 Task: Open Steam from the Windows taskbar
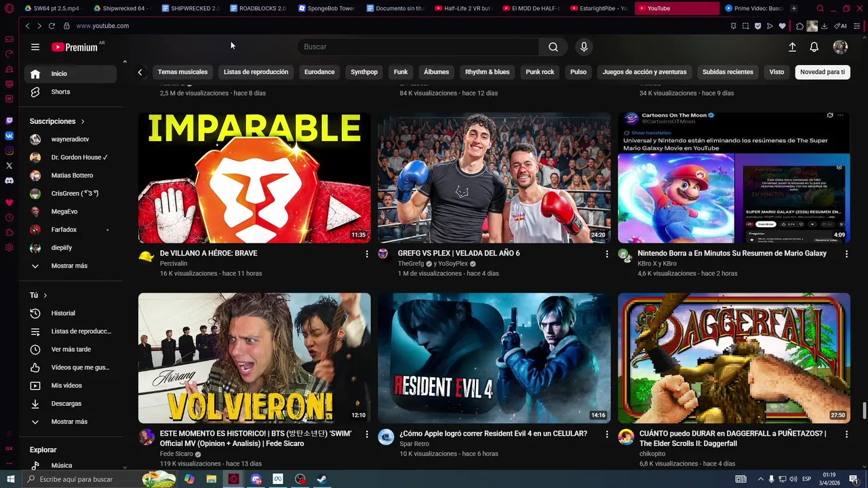pyautogui.click(x=321, y=479)
